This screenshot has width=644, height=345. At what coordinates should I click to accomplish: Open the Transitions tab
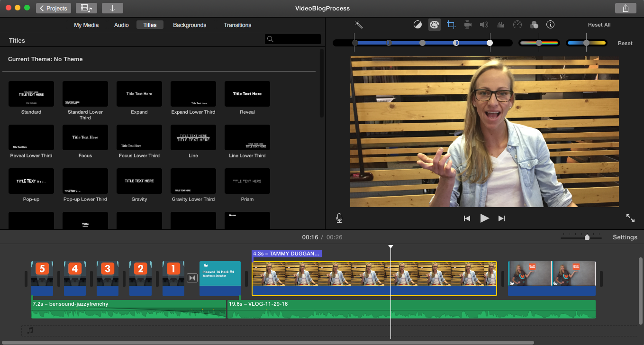(x=237, y=25)
